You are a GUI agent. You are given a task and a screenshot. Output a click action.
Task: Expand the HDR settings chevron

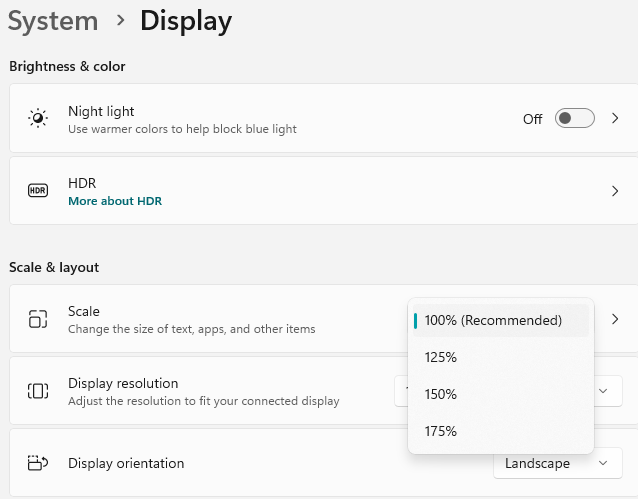tap(615, 191)
